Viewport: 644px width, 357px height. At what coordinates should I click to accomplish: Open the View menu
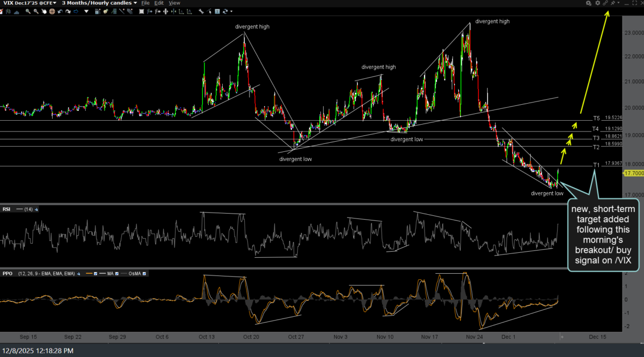point(174,3)
